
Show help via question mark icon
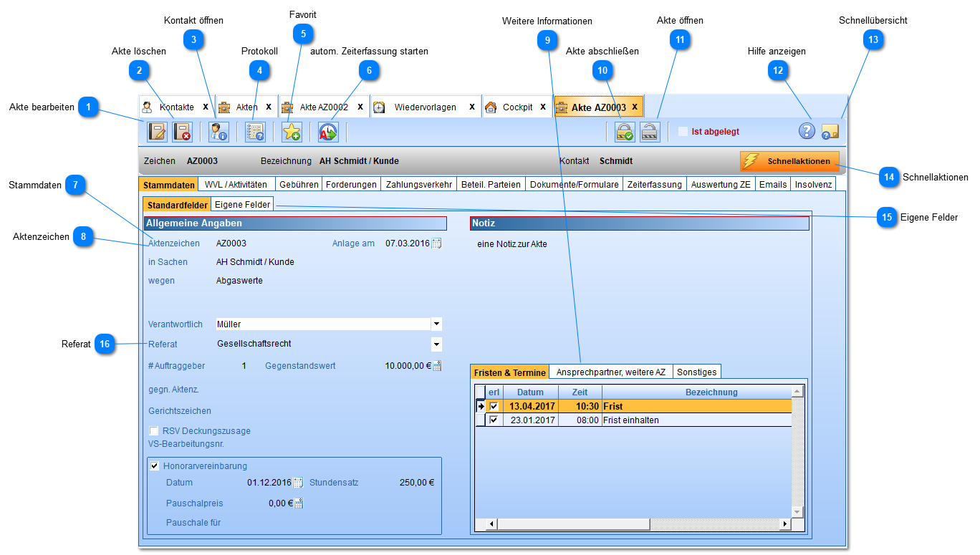pyautogui.click(x=807, y=131)
